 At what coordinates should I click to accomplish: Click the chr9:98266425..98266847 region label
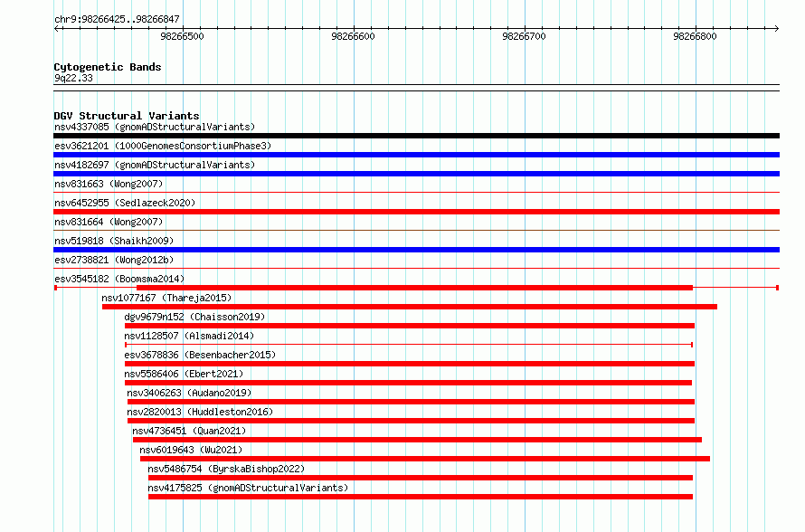[x=117, y=19]
